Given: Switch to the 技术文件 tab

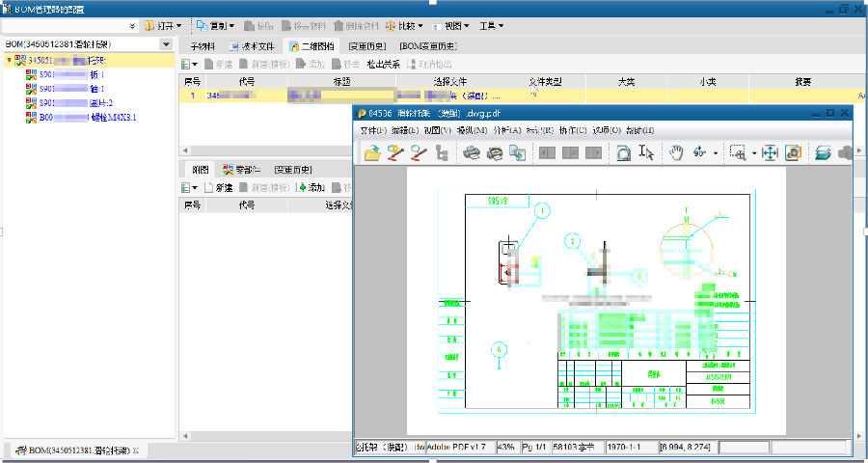Looking at the screenshot, I should pos(254,45).
